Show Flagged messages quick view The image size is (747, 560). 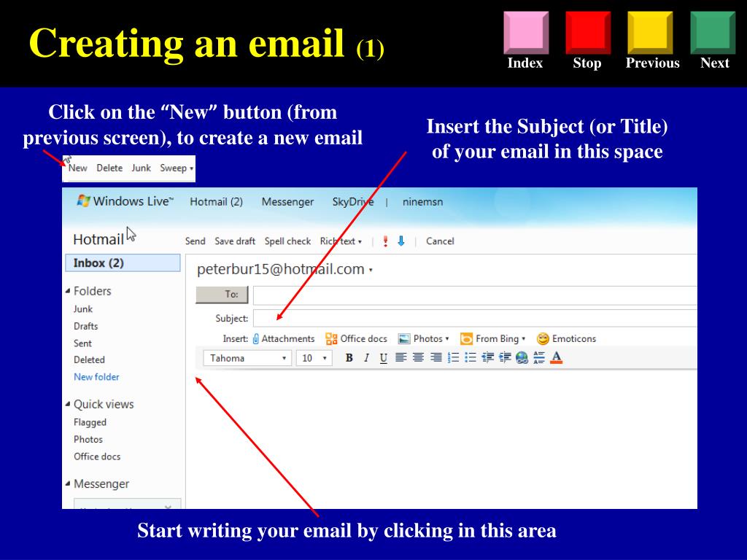tap(90, 422)
